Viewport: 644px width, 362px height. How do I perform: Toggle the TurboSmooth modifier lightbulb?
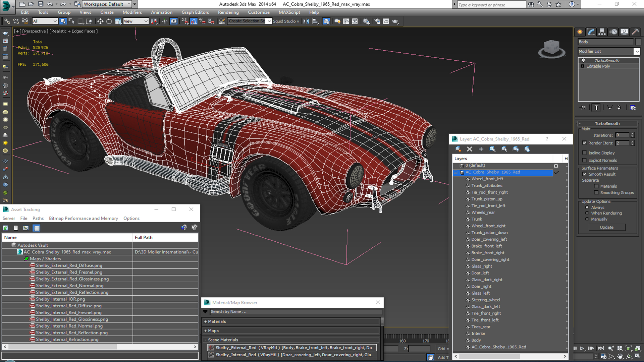(583, 60)
